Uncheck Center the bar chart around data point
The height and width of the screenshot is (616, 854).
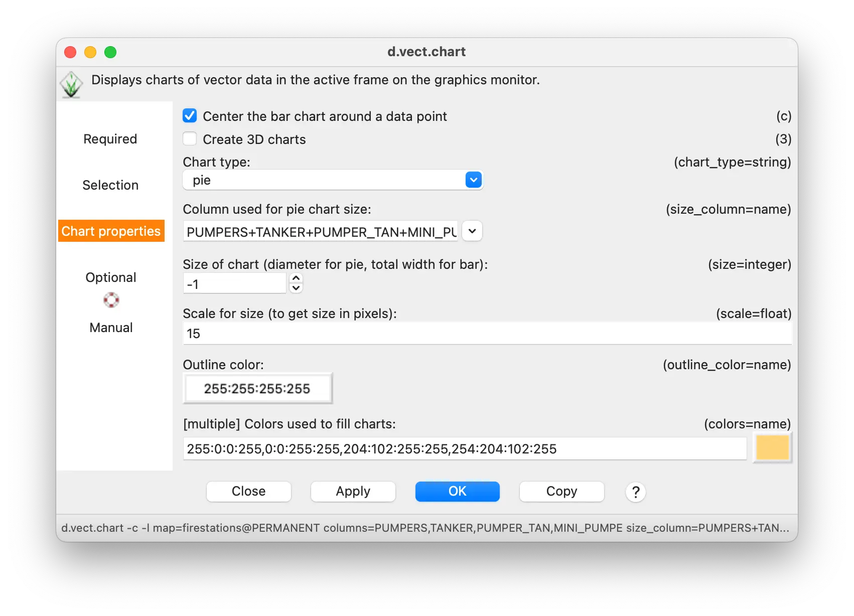coord(190,116)
